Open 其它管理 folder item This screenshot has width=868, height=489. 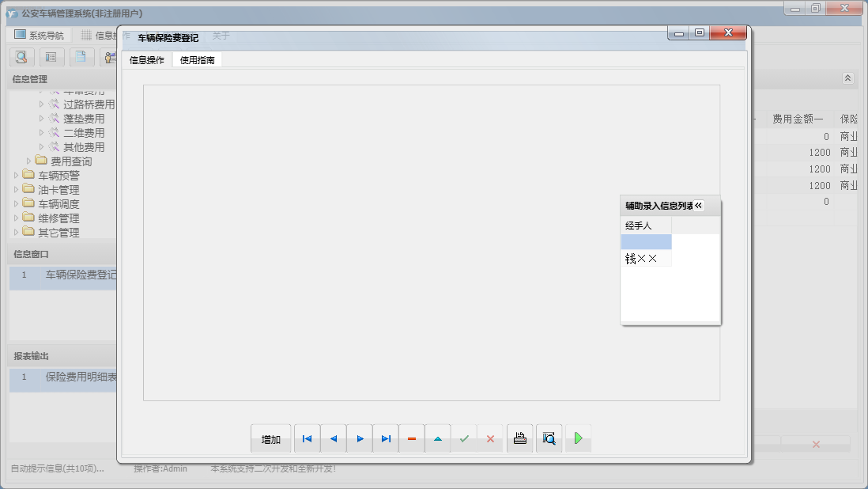(x=58, y=233)
